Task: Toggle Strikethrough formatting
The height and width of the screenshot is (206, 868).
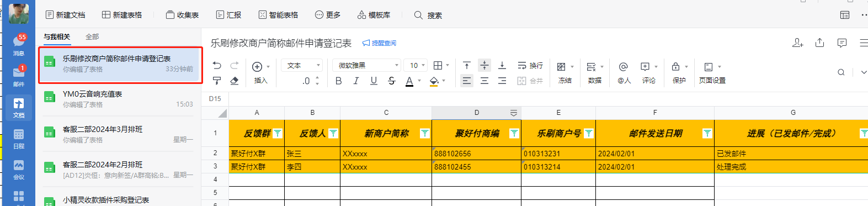Action: [x=392, y=81]
